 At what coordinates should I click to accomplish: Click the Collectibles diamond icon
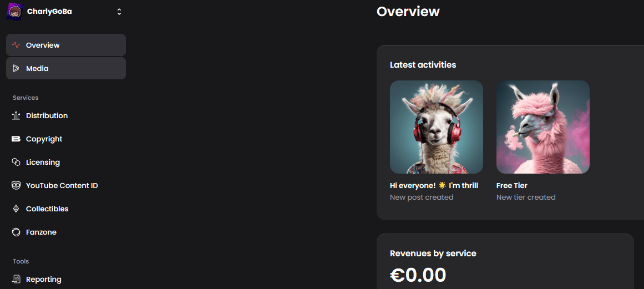pyautogui.click(x=16, y=209)
